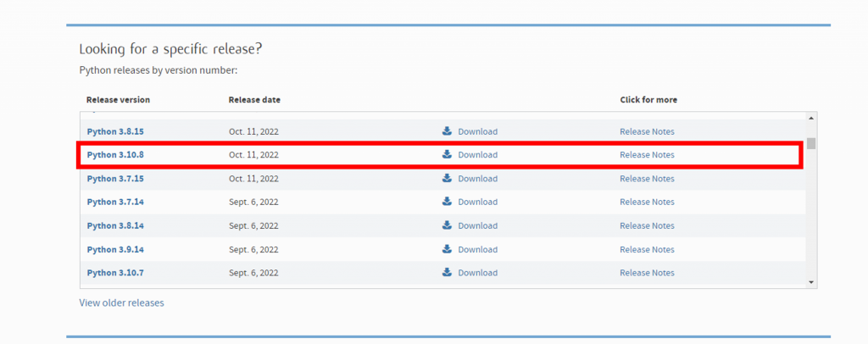The image size is (868, 344).
Task: Click the Sept. 6, 2022 date for Python 3.9.14
Action: [x=253, y=249]
